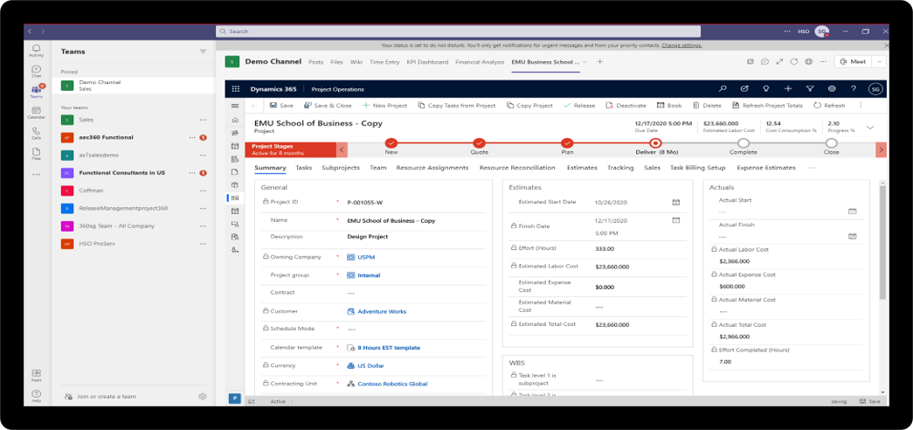Image resolution: width=913 pixels, height=430 pixels.
Task: Open the Adventure Works customer link
Action: coord(381,312)
